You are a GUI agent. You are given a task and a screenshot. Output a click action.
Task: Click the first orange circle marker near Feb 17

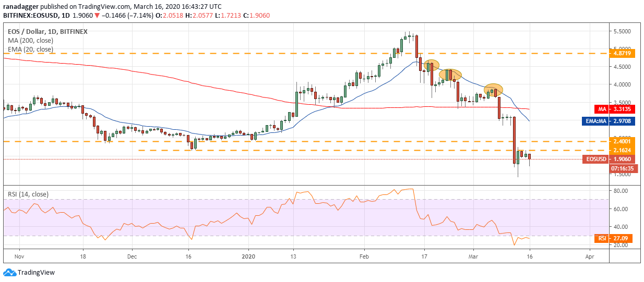[x=431, y=66]
